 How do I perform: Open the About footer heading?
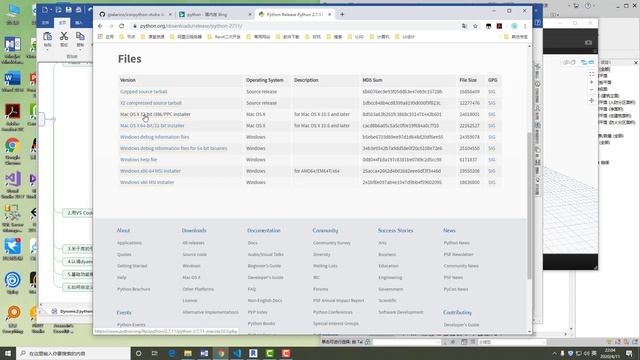point(123,231)
